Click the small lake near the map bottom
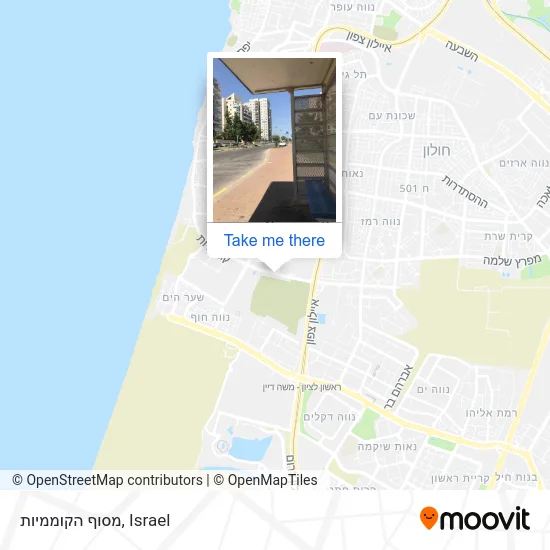Viewport: 550px width, 550px height. pos(250,448)
